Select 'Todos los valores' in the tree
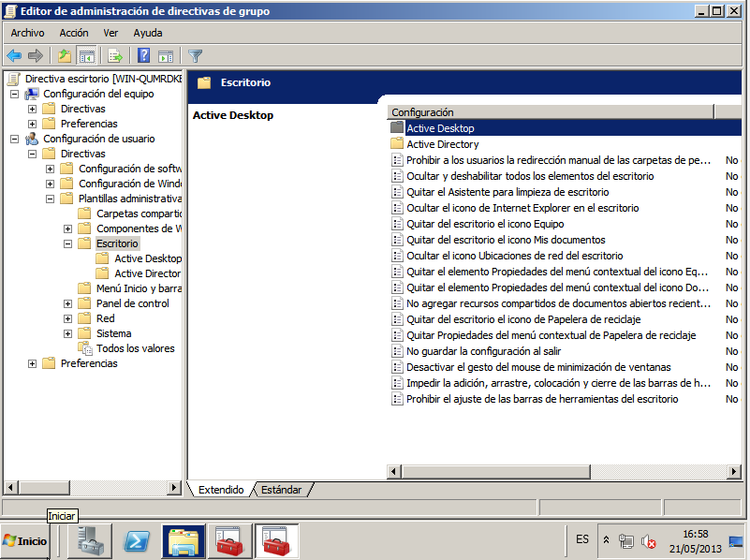The width and height of the screenshot is (750, 560). pyautogui.click(x=135, y=348)
